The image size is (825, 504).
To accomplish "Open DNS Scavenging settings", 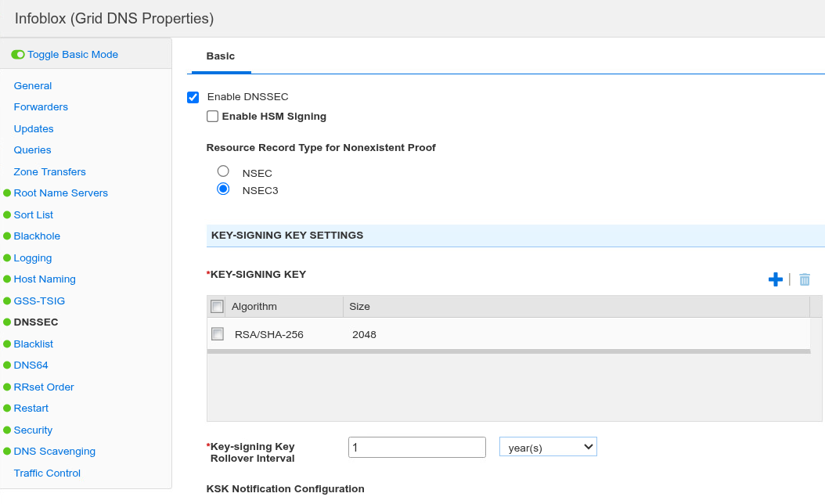I will click(x=55, y=452).
